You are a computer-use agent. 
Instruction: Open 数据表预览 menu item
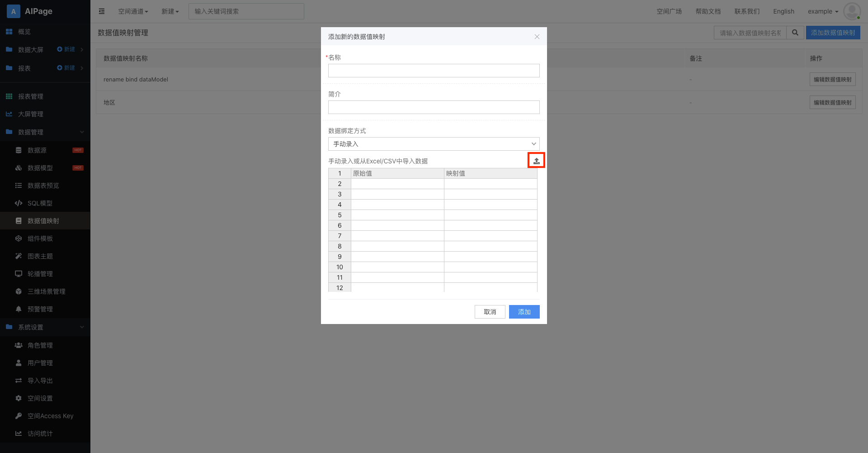pyautogui.click(x=43, y=186)
